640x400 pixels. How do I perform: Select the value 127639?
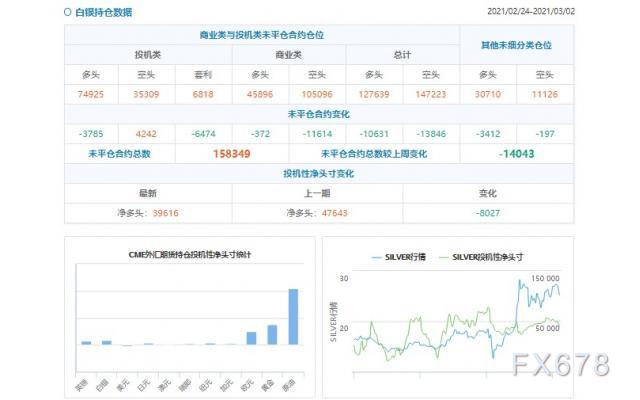tap(374, 94)
